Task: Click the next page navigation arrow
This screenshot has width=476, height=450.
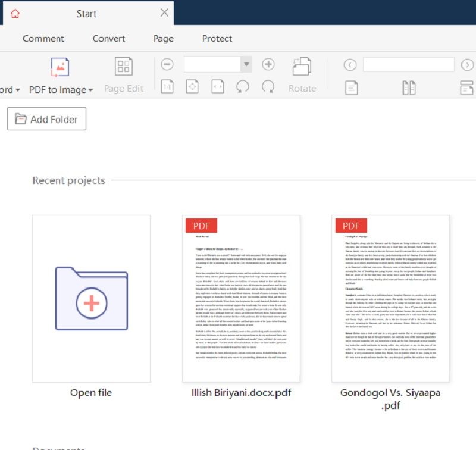Action: (469, 64)
